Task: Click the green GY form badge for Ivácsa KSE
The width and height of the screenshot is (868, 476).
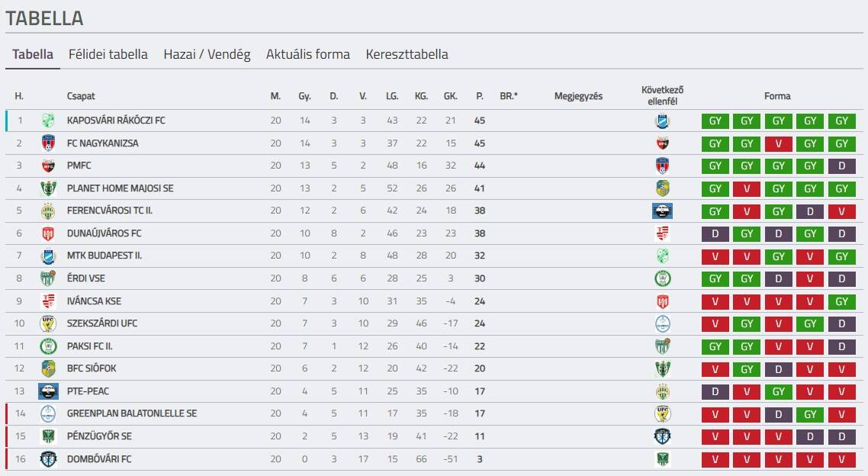Action: pos(841,301)
